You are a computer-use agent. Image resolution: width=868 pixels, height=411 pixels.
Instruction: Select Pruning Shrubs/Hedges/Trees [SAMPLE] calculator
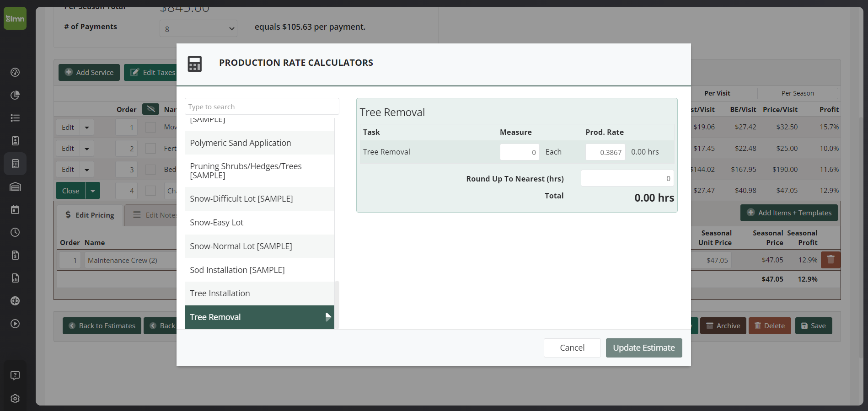click(x=260, y=171)
